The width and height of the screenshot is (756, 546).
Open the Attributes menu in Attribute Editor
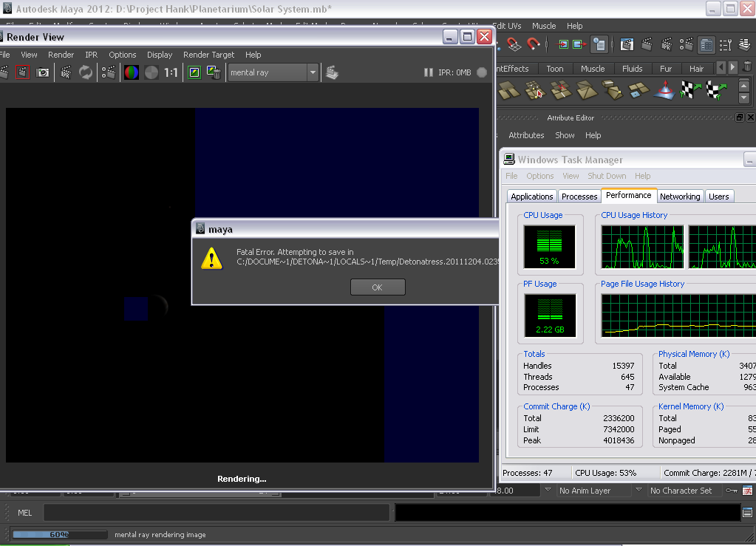click(x=526, y=135)
